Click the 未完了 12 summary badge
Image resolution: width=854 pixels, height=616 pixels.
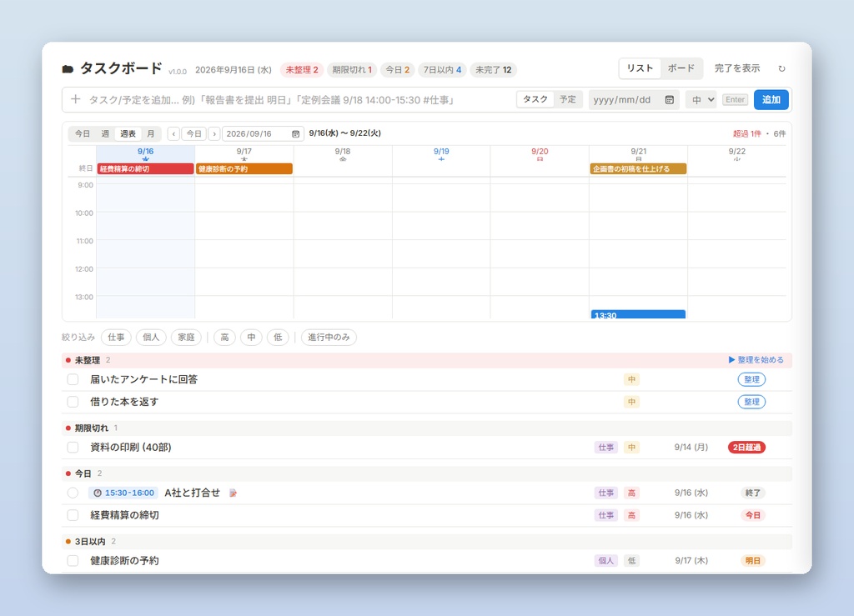pos(494,70)
